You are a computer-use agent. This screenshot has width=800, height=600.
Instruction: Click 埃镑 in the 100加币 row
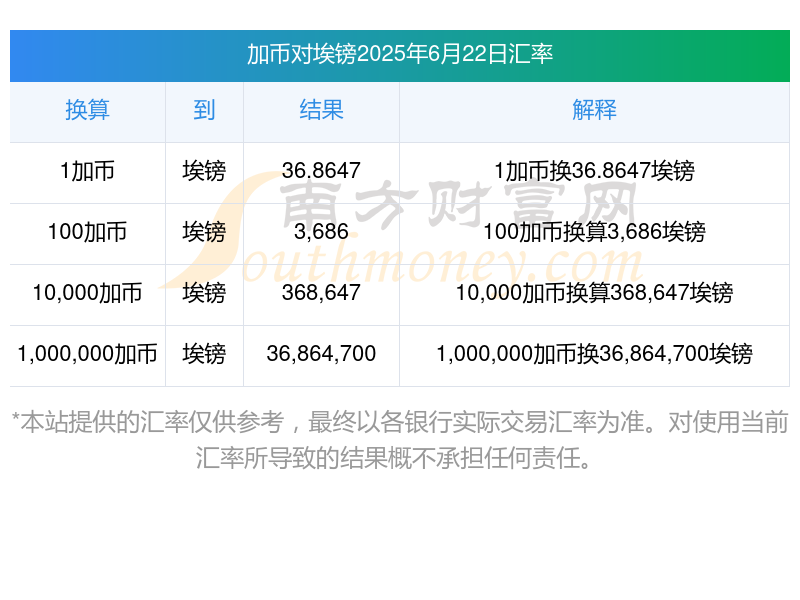tap(204, 232)
